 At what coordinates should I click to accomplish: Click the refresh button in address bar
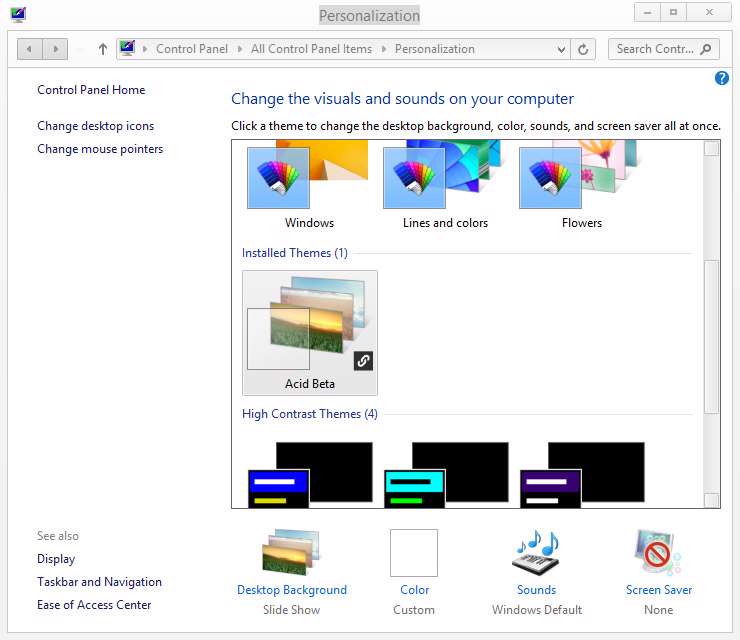pos(585,49)
